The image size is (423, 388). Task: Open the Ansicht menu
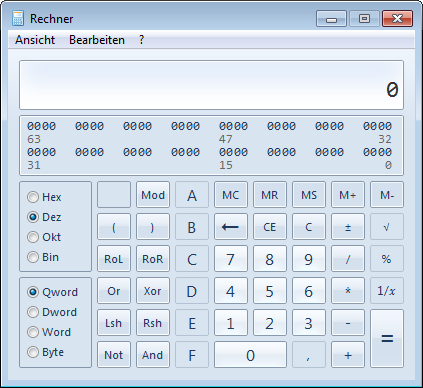tap(35, 40)
